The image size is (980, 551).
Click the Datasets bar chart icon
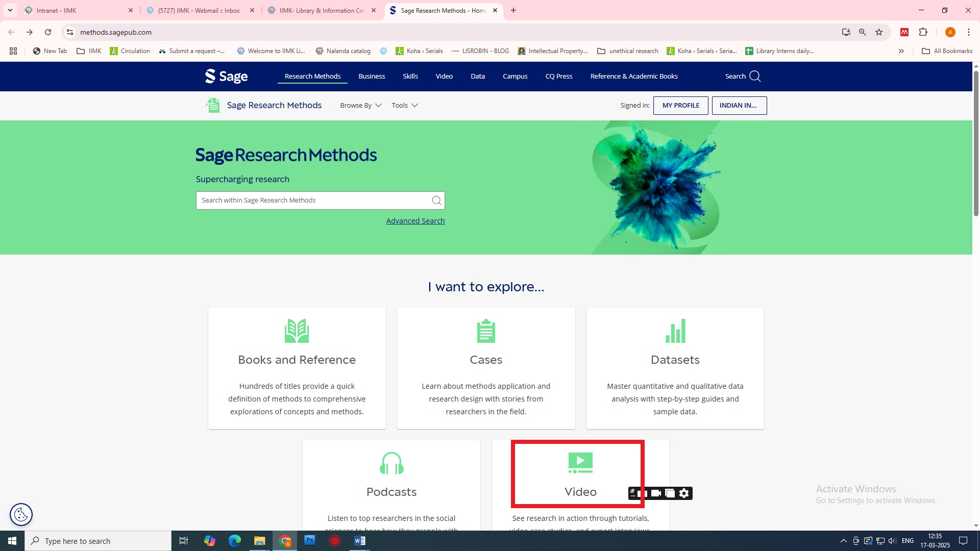(x=675, y=331)
